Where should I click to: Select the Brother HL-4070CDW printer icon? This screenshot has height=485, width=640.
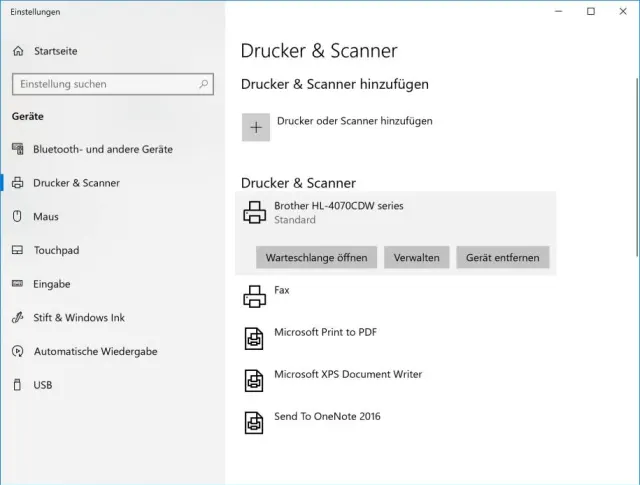pos(255,211)
